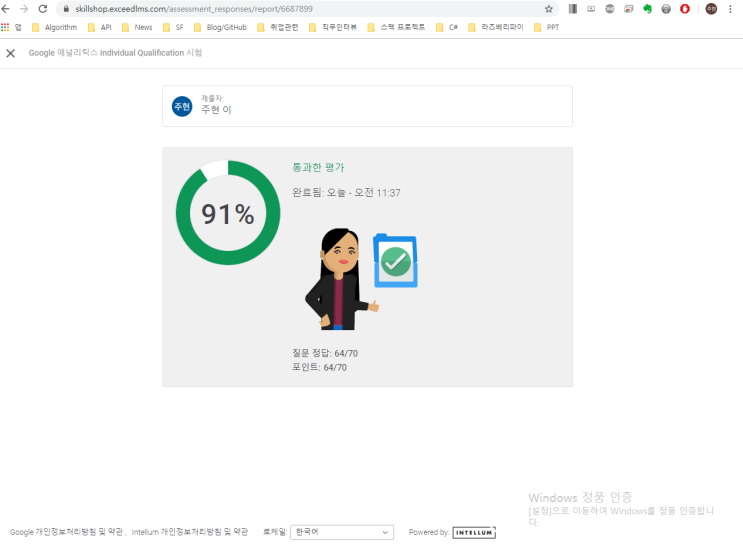Click the 질문 정답: 64/70 text
The image size is (743, 550).
pyautogui.click(x=325, y=353)
